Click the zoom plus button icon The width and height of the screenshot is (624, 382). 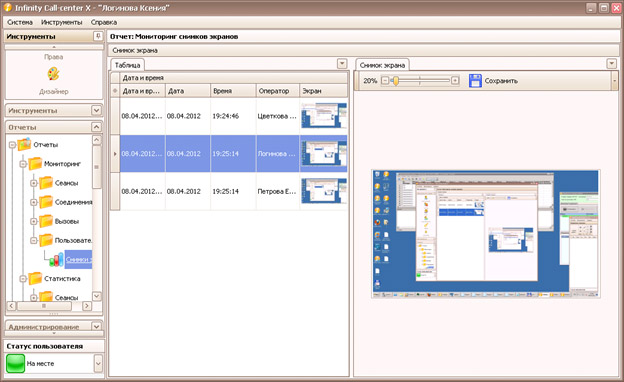(x=455, y=81)
